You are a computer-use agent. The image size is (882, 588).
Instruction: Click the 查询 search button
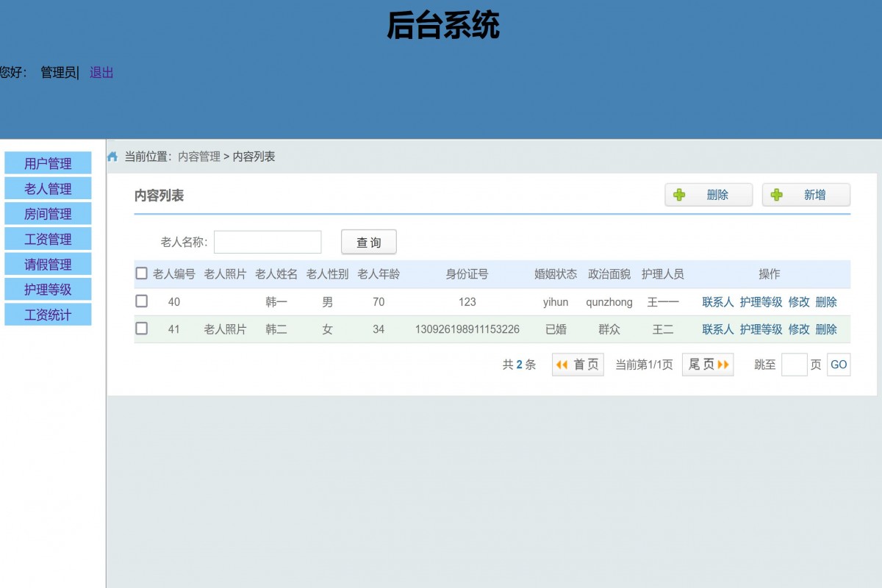click(368, 242)
